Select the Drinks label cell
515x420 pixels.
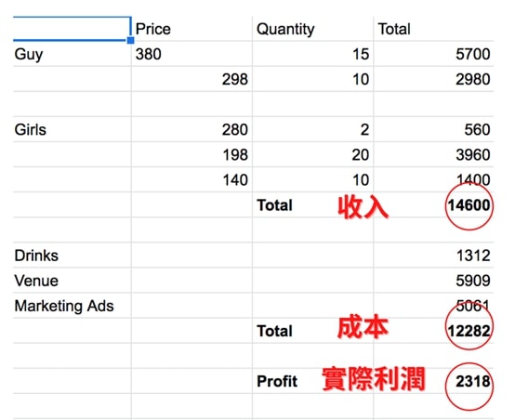72,256
